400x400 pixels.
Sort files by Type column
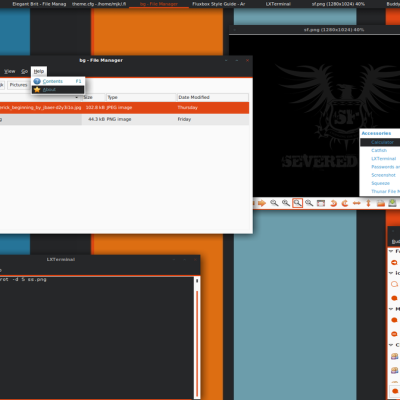tap(141, 97)
